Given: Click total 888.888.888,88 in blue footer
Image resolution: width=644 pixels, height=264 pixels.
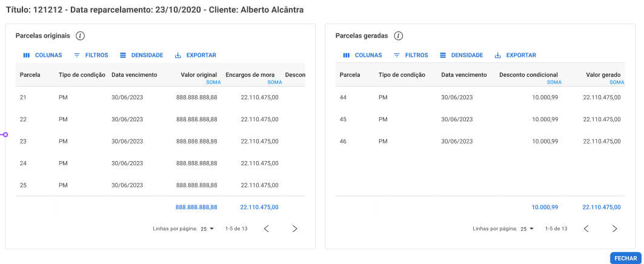Looking at the screenshot, I should point(196,207).
